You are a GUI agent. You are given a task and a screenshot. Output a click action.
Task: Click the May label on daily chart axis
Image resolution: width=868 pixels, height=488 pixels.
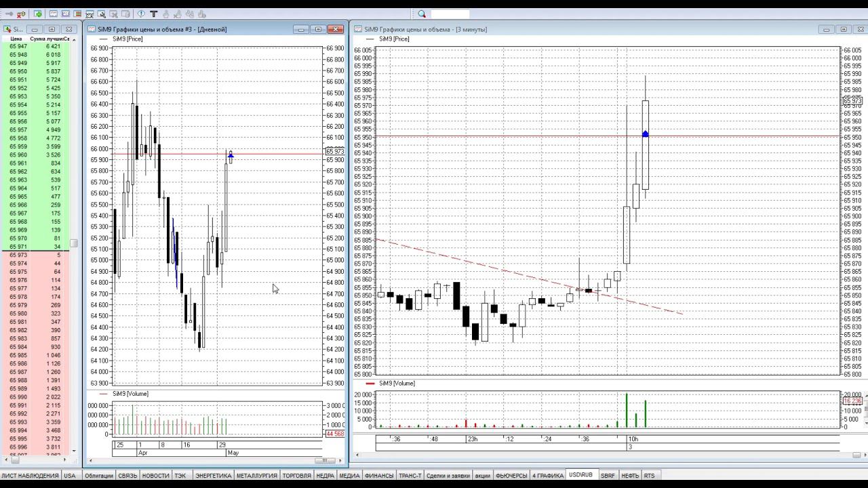click(x=233, y=452)
